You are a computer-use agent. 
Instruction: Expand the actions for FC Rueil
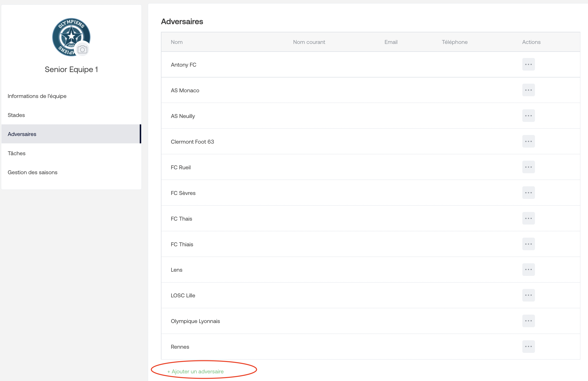(528, 167)
